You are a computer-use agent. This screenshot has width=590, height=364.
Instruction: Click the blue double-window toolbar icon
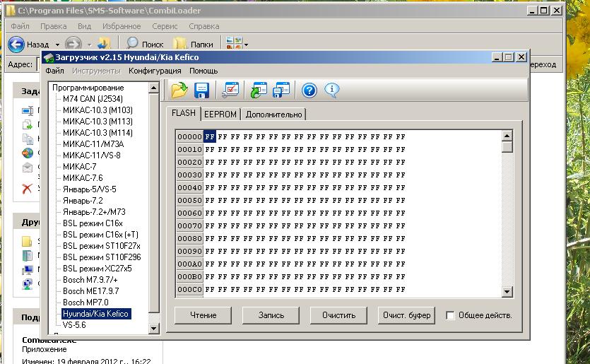tap(281, 90)
